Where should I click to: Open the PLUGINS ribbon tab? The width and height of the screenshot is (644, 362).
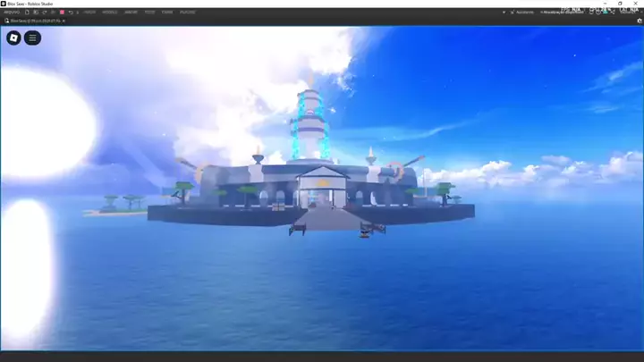point(188,13)
